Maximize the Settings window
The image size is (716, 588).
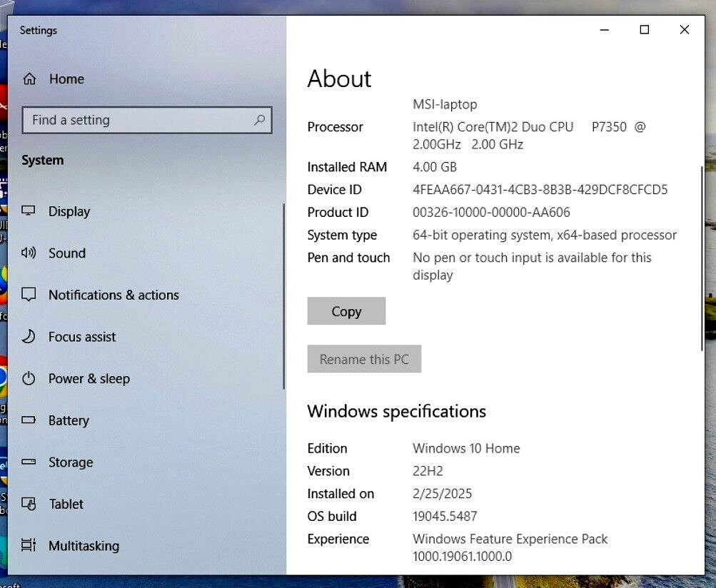pyautogui.click(x=645, y=30)
